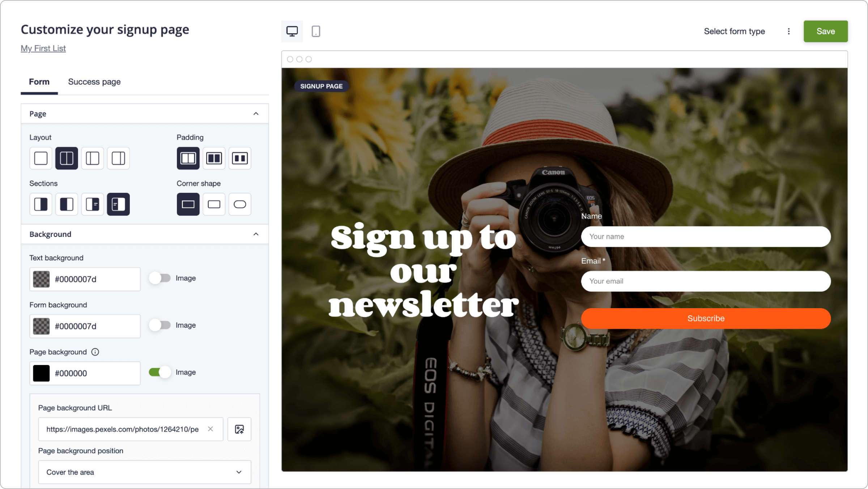This screenshot has height=489, width=868.
Task: Collapse the Page section
Action: pos(256,114)
